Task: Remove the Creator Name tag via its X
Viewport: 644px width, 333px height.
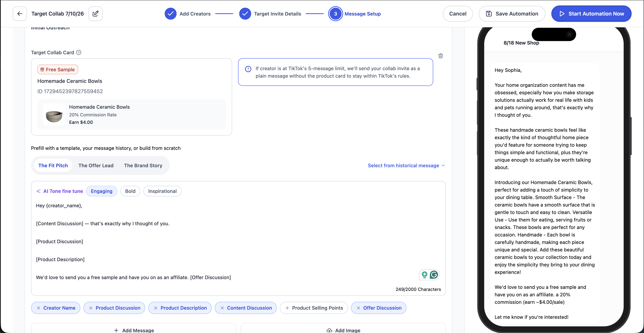Action: [x=38, y=308]
